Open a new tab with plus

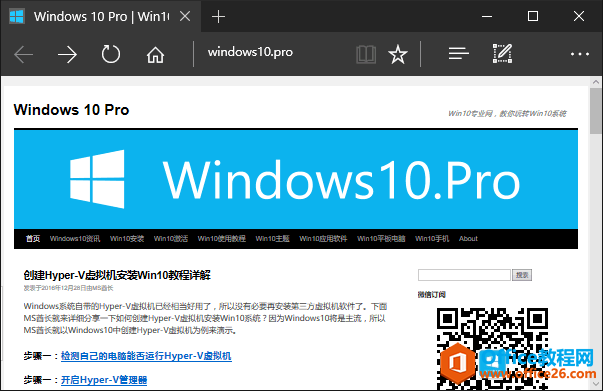(x=218, y=17)
